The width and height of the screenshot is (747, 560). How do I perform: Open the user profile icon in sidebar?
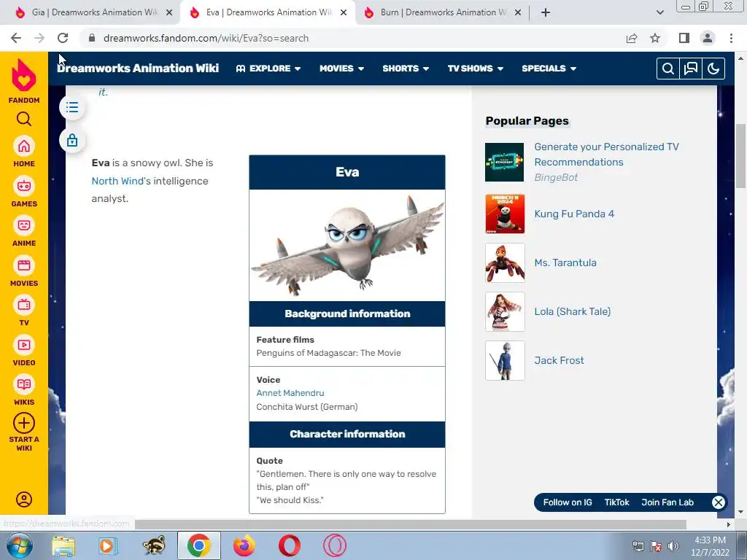click(24, 499)
